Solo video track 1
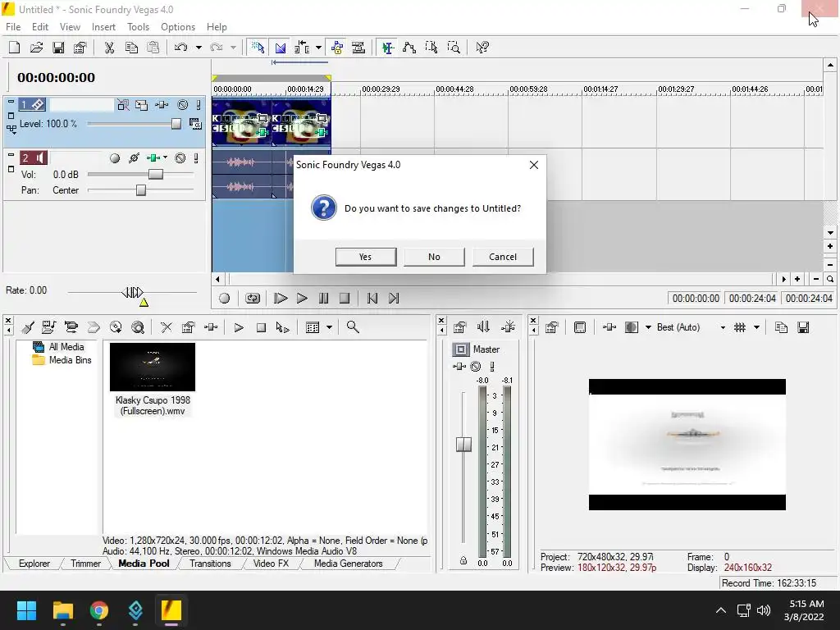This screenshot has height=630, width=840. click(x=199, y=105)
